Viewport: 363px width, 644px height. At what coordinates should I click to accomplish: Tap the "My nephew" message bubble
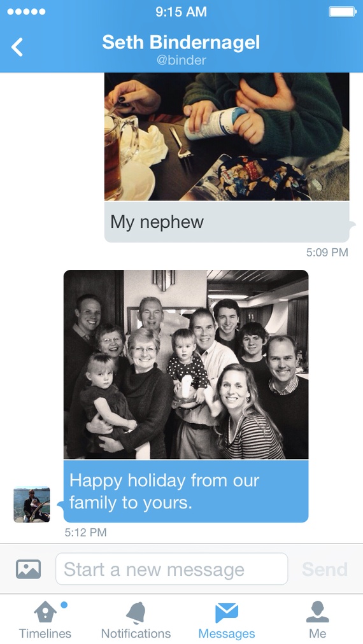pos(227,222)
